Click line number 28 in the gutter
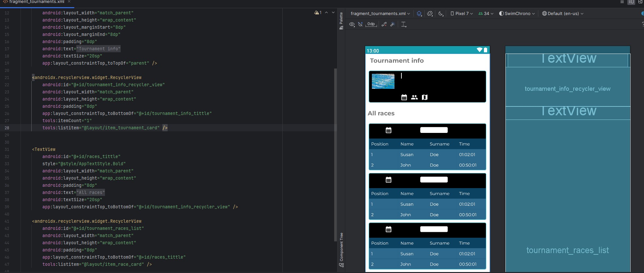 7,128
